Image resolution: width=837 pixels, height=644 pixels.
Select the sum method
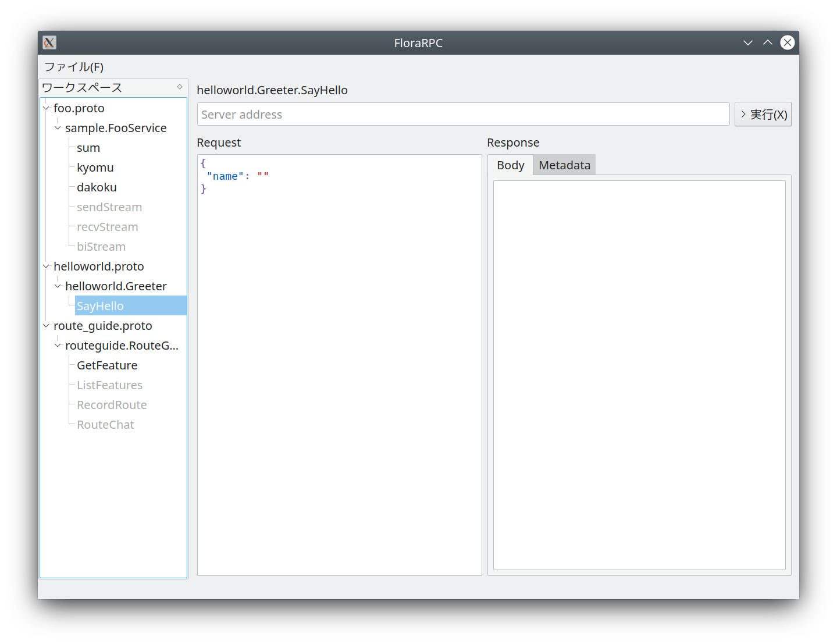(x=88, y=148)
